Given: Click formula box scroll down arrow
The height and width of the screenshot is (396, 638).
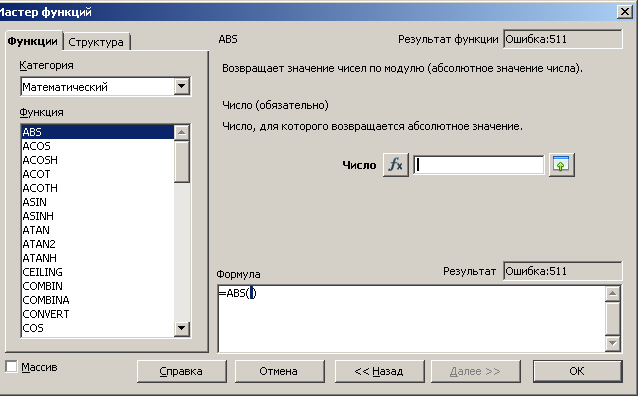Looking at the screenshot, I should [x=612, y=343].
